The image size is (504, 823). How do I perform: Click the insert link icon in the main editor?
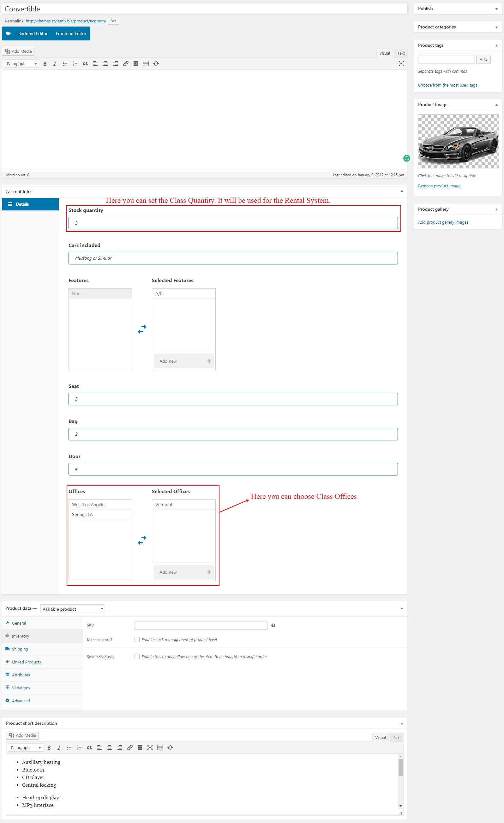(x=125, y=64)
